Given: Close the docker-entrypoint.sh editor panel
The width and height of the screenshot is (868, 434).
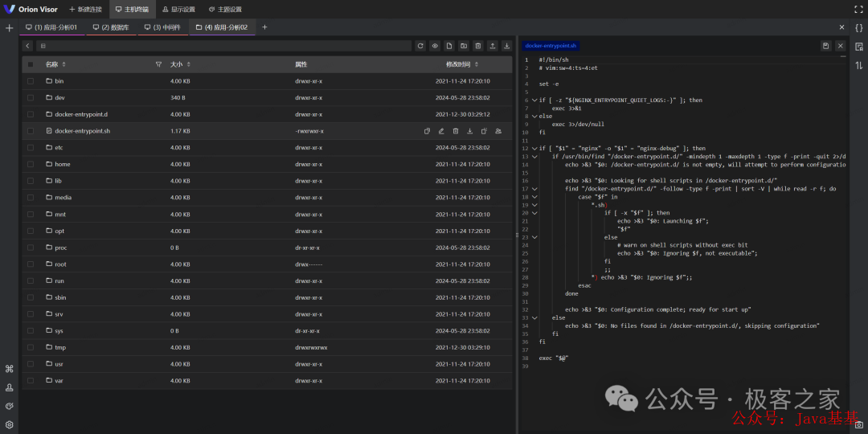Looking at the screenshot, I should tap(841, 46).
